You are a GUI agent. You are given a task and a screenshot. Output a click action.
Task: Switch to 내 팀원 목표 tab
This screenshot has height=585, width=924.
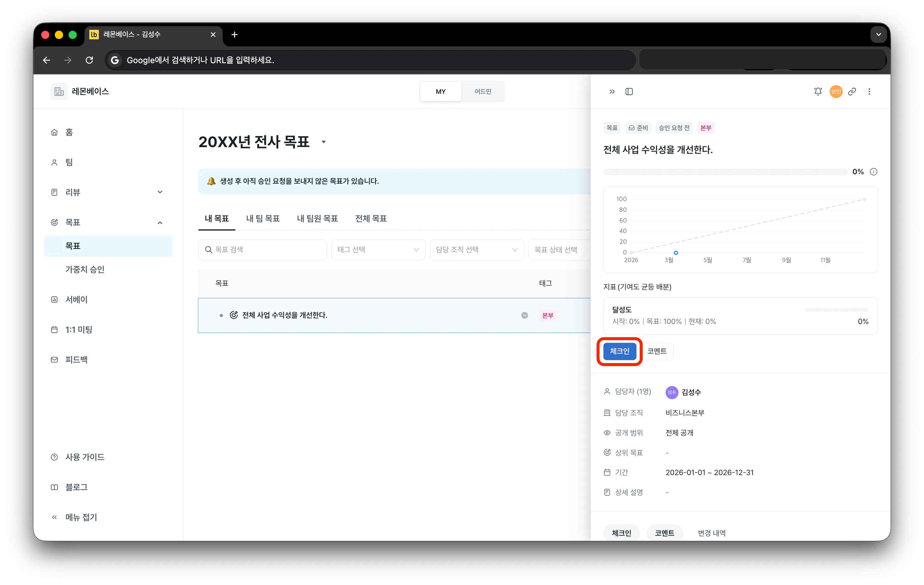click(x=317, y=218)
